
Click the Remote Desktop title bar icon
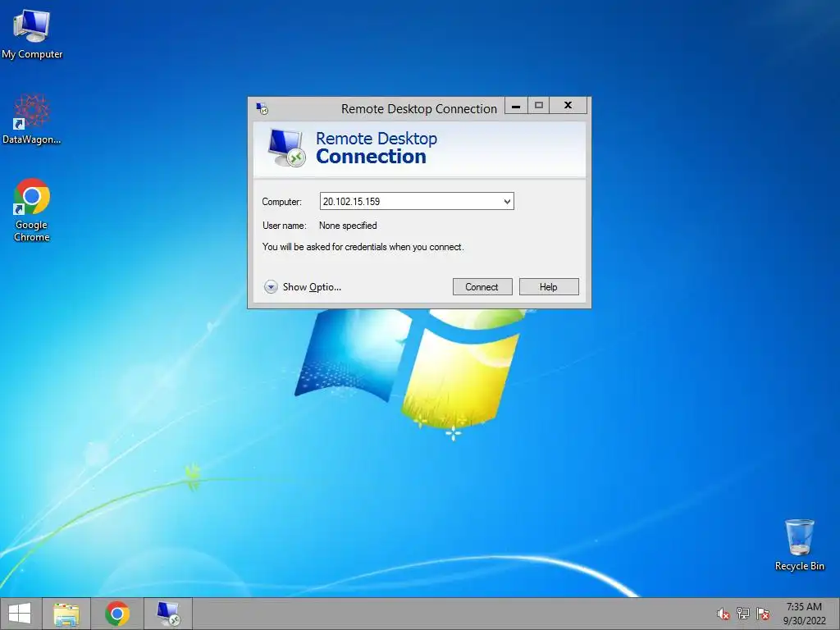coord(262,109)
